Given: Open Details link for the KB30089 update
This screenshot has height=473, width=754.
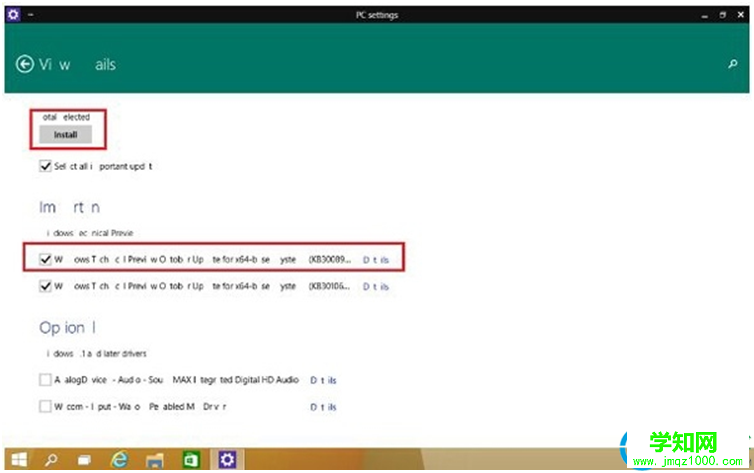Looking at the screenshot, I should click(x=376, y=260).
